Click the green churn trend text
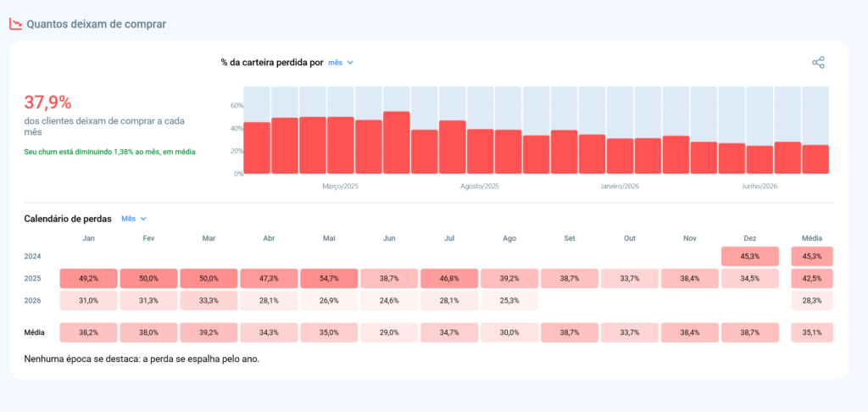This screenshot has width=868, height=412. pyautogui.click(x=109, y=151)
